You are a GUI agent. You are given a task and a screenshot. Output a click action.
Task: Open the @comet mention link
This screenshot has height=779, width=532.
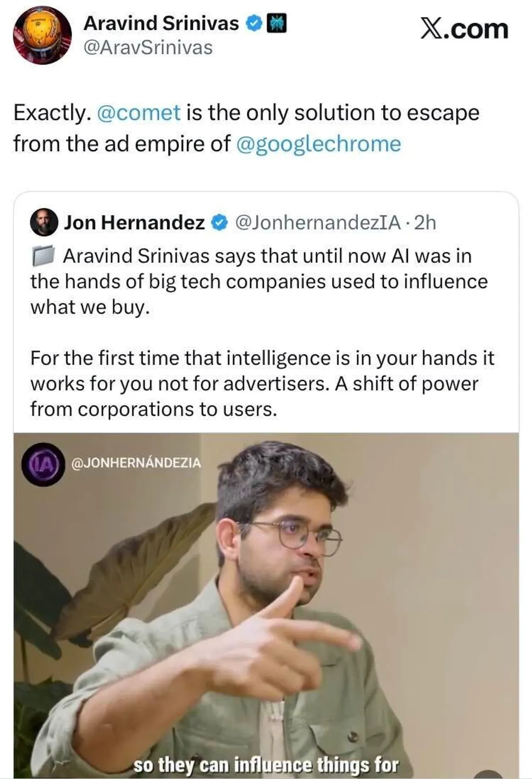point(138,113)
